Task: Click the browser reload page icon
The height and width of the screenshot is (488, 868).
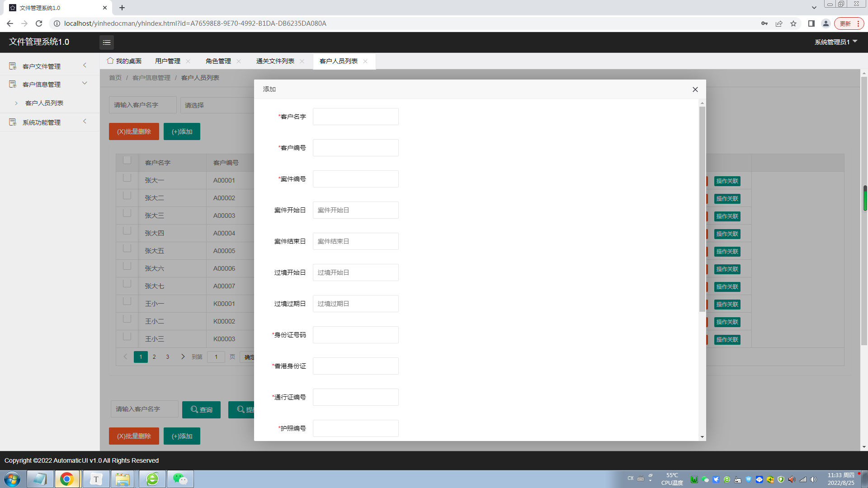Action: (39, 23)
